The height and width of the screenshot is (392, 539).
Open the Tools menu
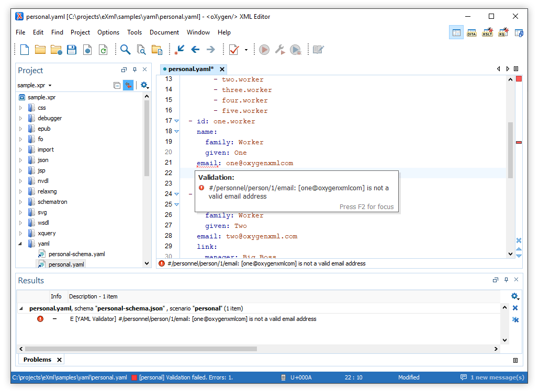tap(134, 32)
